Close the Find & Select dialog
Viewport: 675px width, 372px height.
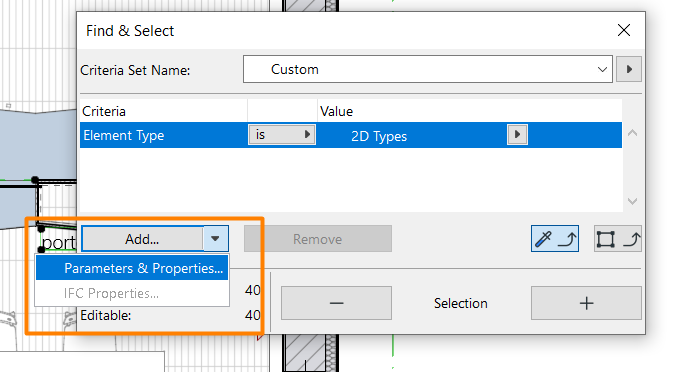point(624,30)
